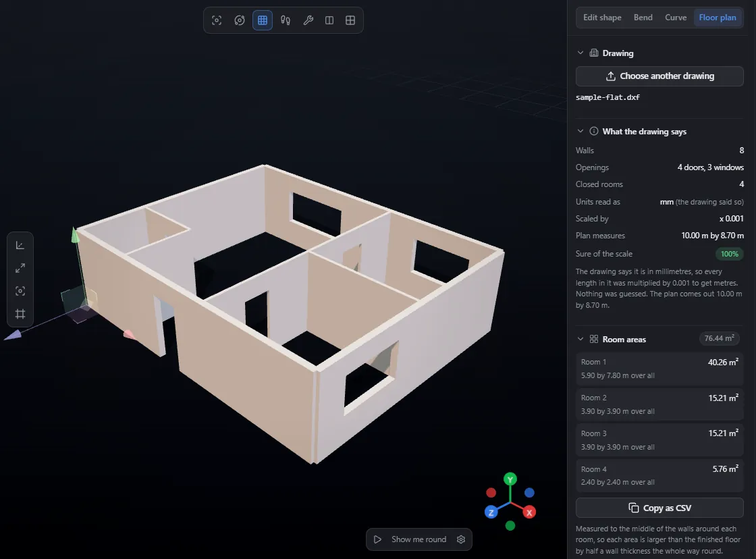This screenshot has width=756, height=559.
Task: Activate the orbit camera icon
Action: click(240, 20)
